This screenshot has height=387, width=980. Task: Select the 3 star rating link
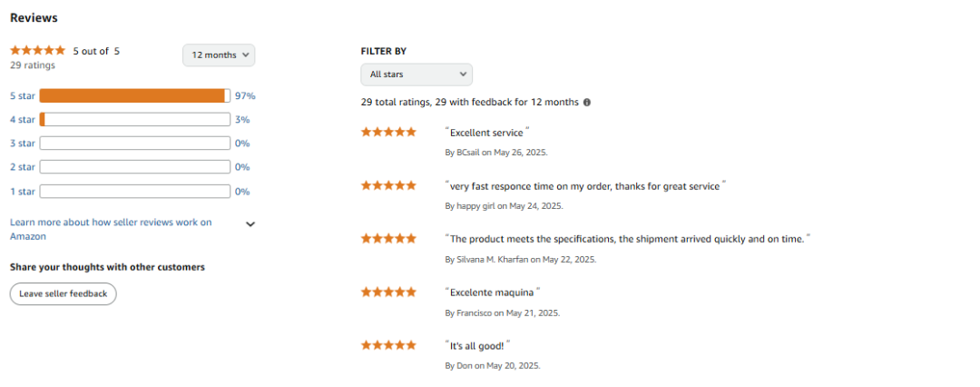[x=23, y=144]
